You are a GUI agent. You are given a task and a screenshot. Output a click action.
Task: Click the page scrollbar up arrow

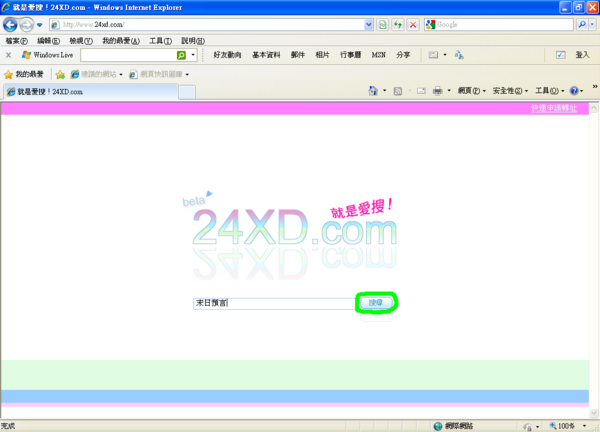click(594, 108)
